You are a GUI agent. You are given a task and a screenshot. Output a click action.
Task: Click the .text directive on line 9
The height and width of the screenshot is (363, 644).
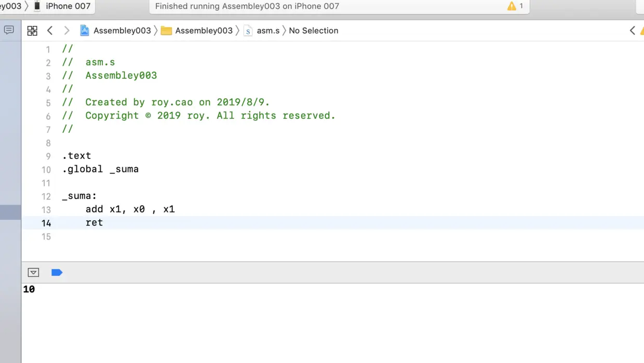click(x=76, y=156)
